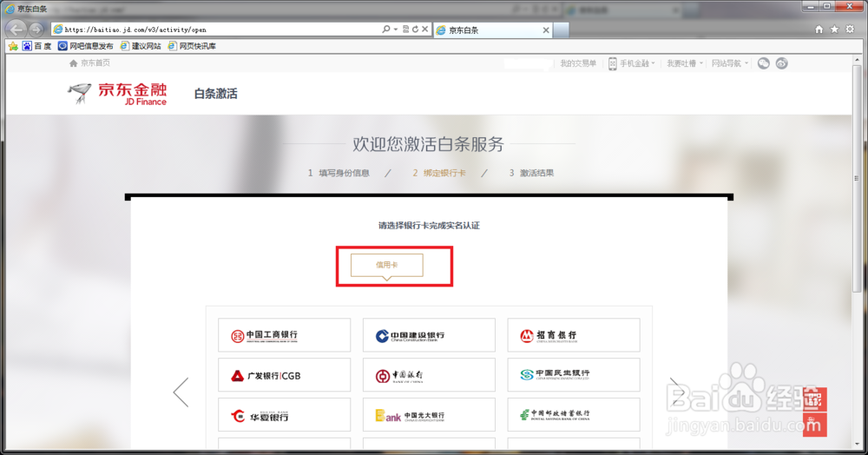Viewport: 868px width, 455px height.
Task: Expand the 手机金融 dropdown
Action: [636, 63]
